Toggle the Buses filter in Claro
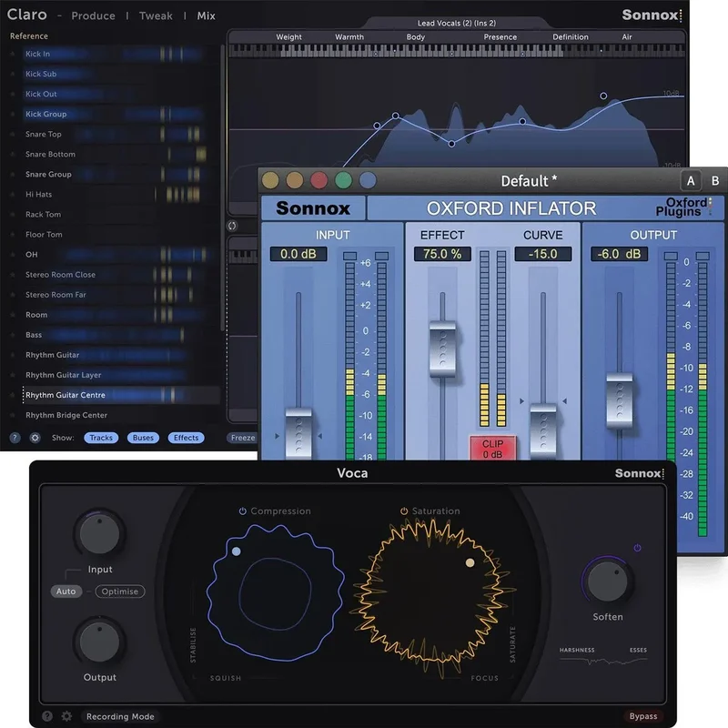This screenshot has height=728, width=728. point(143,438)
